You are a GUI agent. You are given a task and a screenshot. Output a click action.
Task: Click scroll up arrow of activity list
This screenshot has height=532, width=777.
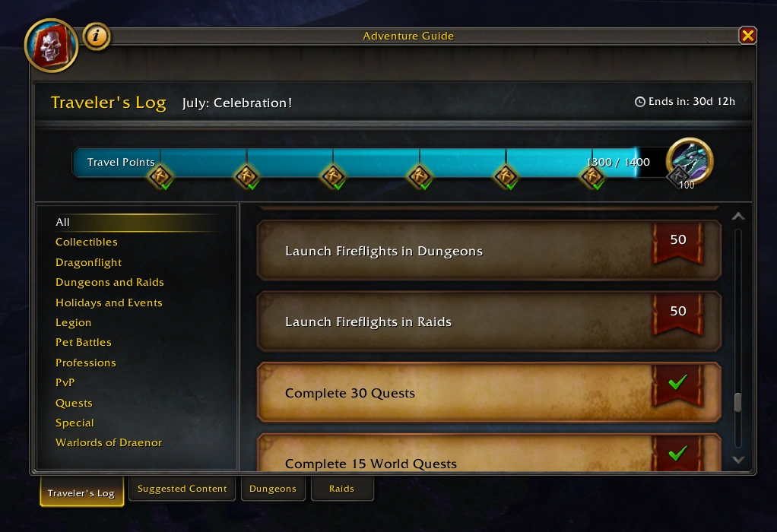point(738,217)
